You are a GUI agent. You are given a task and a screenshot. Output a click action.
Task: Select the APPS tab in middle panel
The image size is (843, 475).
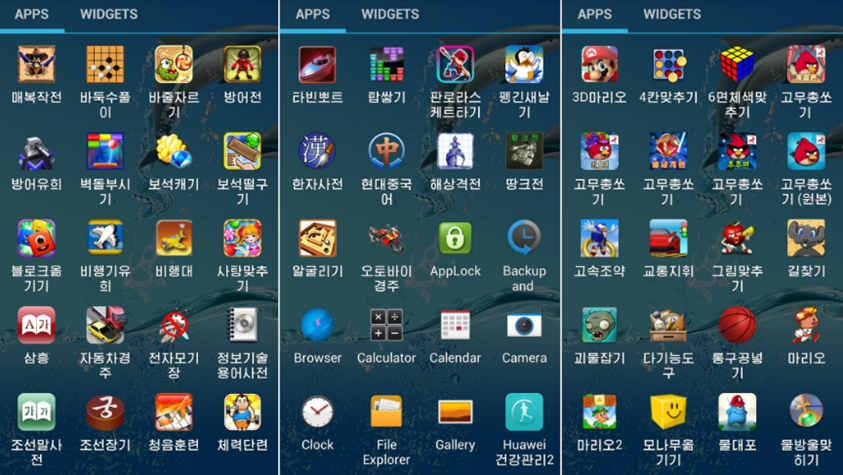click(x=313, y=15)
